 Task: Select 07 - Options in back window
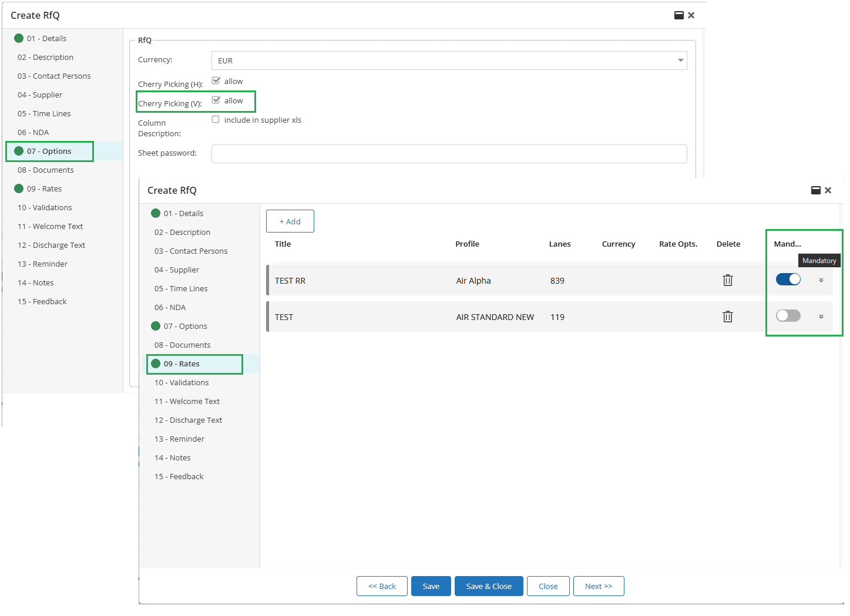pos(49,151)
